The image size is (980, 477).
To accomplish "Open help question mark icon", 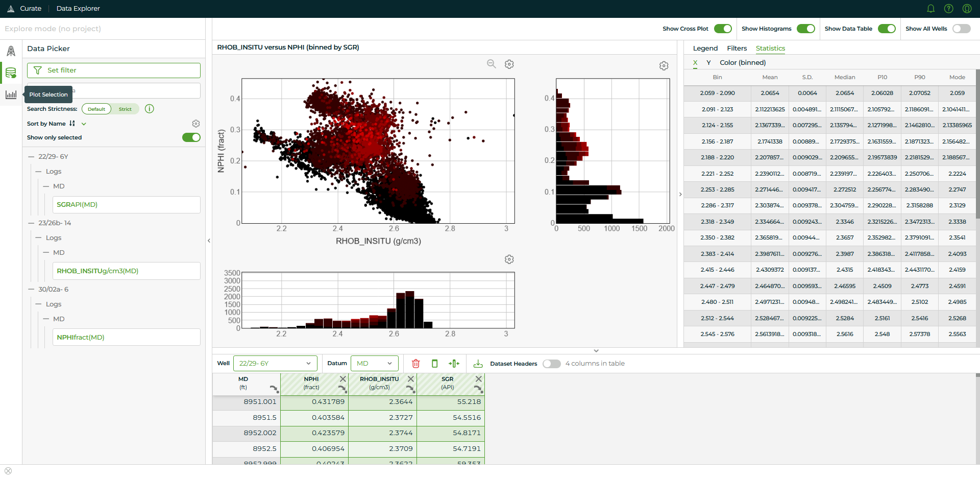I will tap(949, 9).
